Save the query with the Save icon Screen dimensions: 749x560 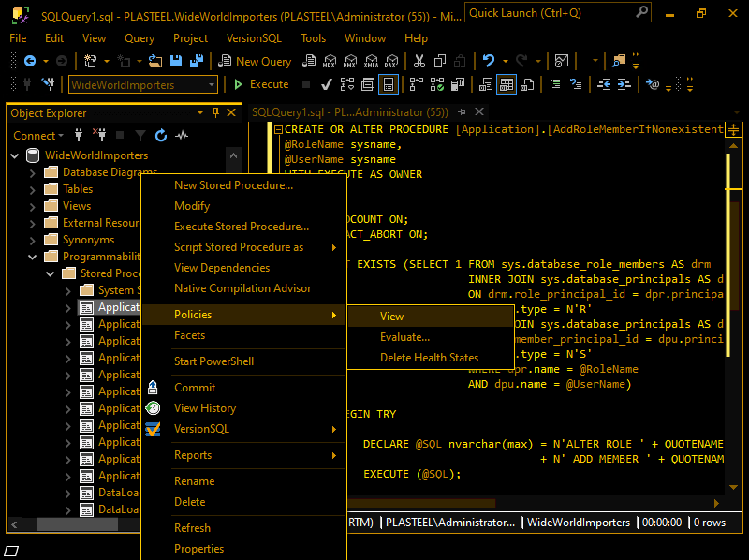(174, 60)
